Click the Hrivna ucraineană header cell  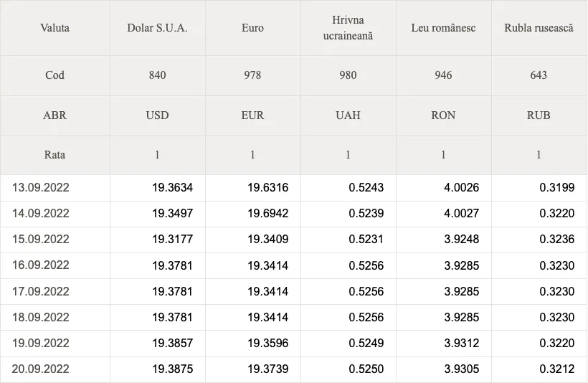point(348,28)
